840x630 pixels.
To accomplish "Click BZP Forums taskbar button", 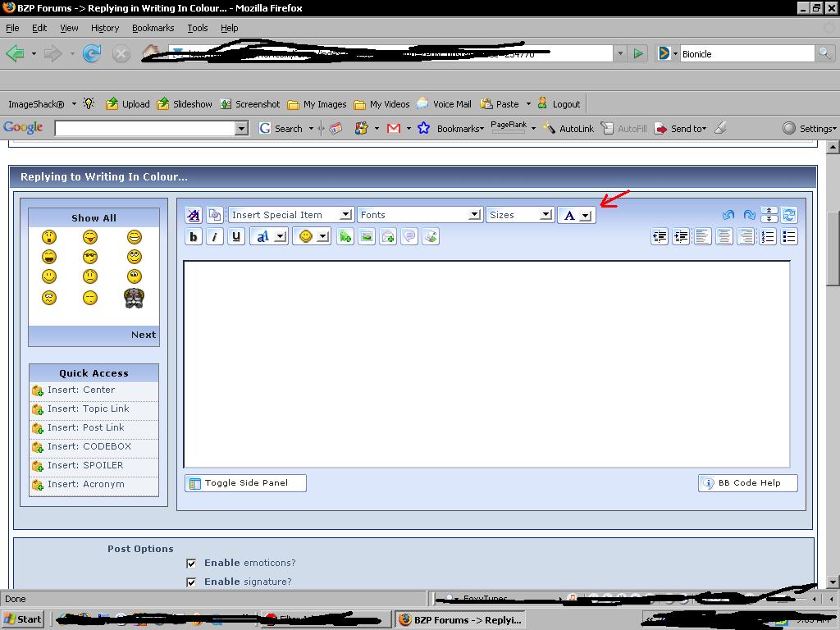I will 461,620.
